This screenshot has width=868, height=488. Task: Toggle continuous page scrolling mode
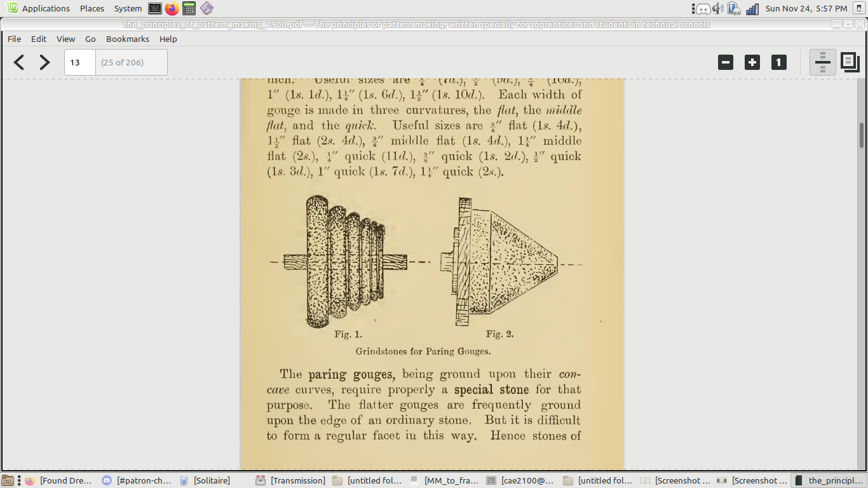(x=822, y=62)
